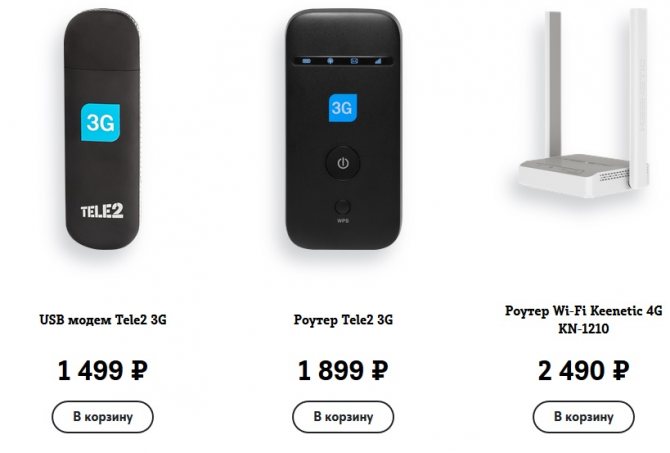Click the signal strength indicator on router
Viewport: 670px width, 453px height.
click(x=378, y=61)
